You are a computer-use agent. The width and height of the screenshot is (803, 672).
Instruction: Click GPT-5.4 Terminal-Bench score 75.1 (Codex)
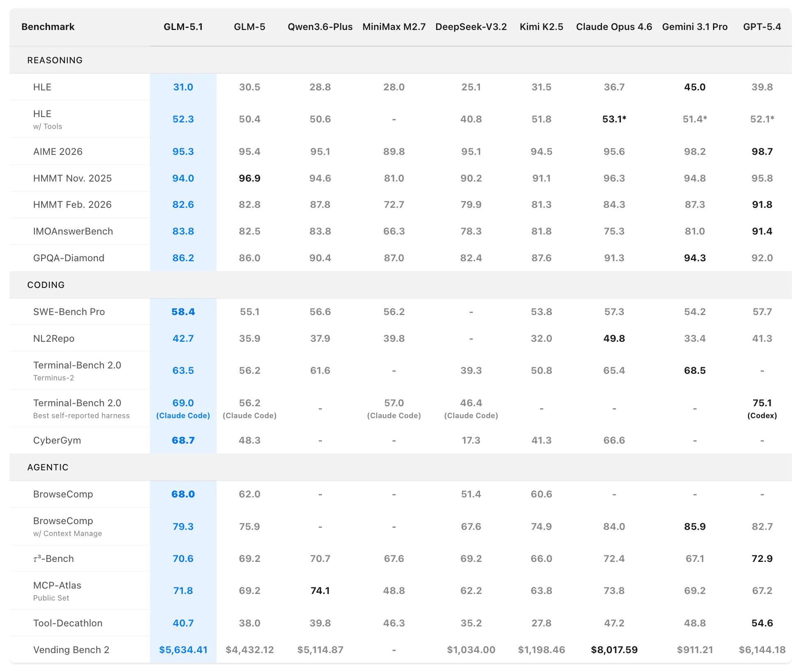[761, 408]
